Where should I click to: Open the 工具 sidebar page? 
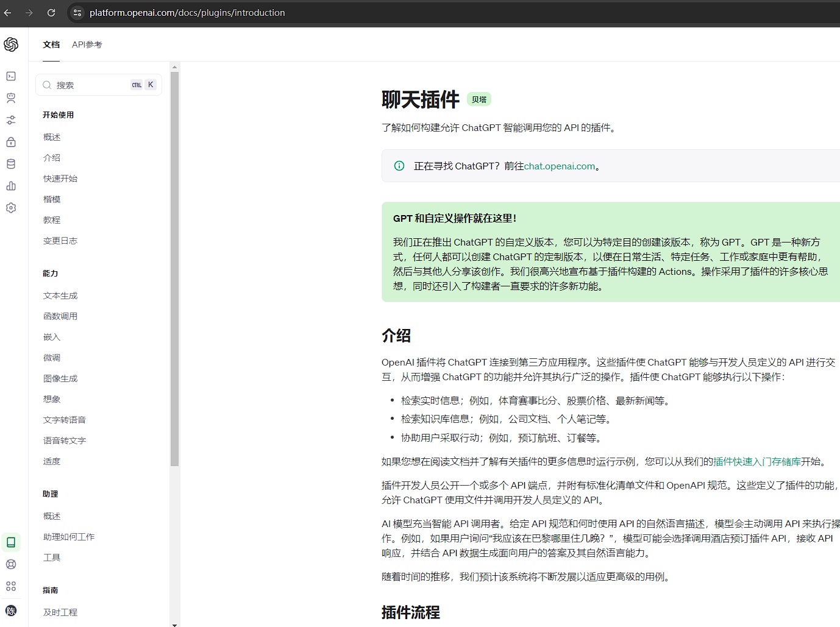(x=52, y=558)
